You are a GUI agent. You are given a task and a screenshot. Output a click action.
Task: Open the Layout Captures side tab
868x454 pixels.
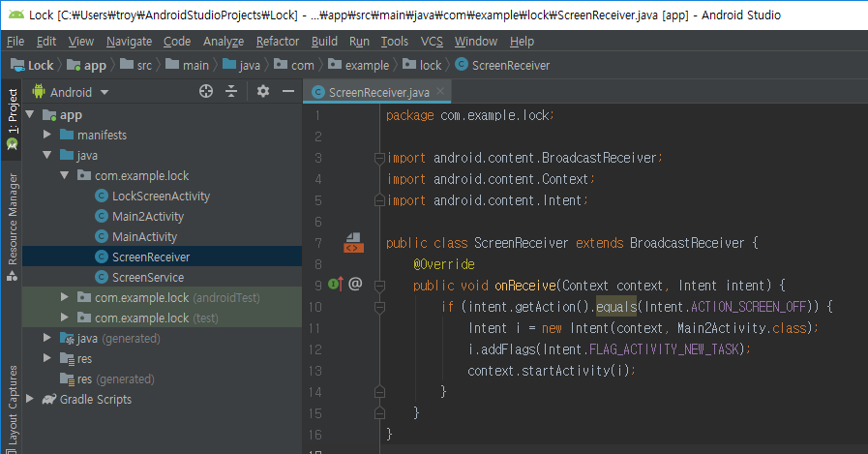(13, 409)
